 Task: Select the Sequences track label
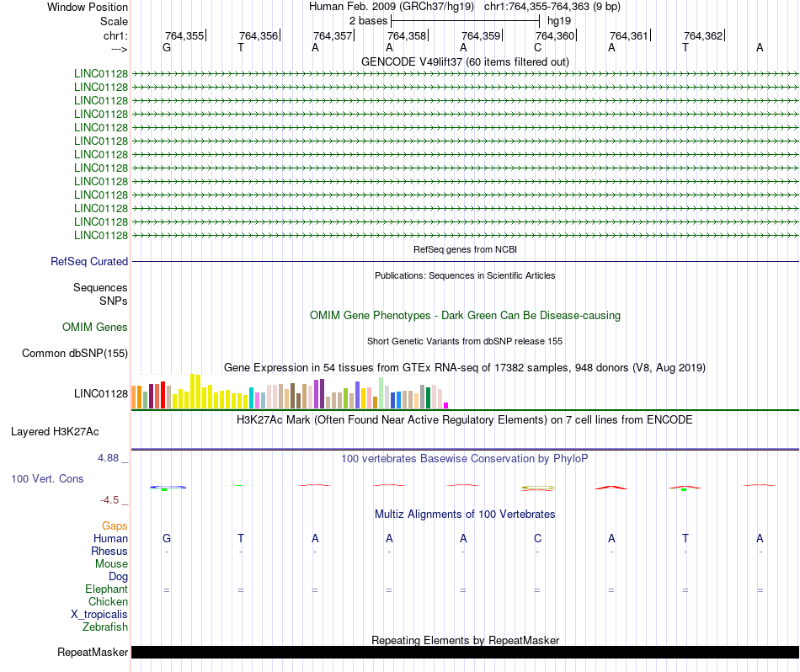100,287
